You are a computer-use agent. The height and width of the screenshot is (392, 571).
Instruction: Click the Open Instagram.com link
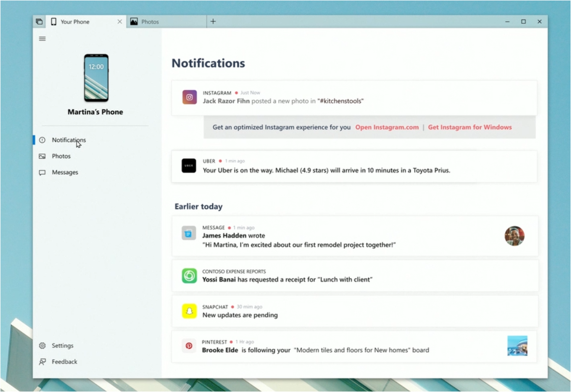tap(387, 127)
